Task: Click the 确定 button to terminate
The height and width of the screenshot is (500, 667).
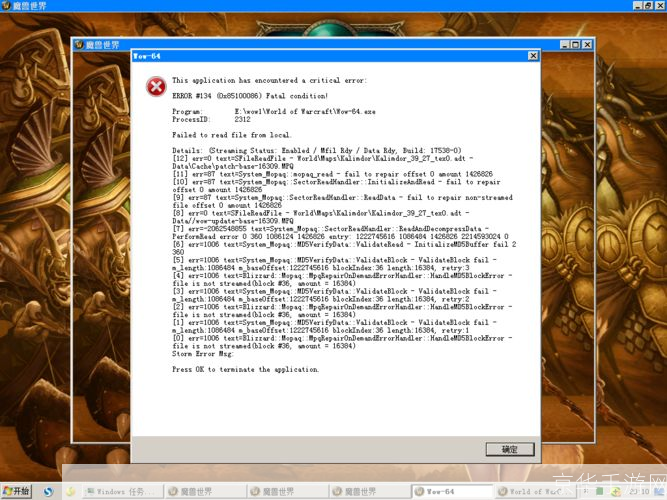Action: [x=510, y=449]
